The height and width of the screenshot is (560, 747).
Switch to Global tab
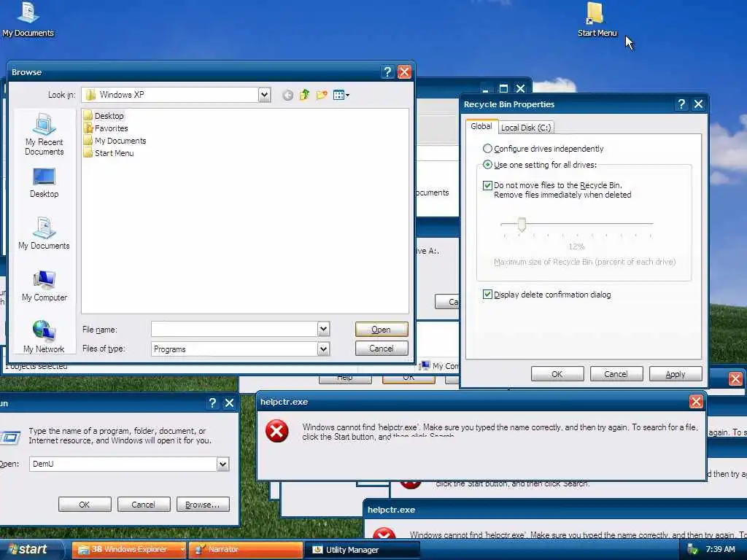481,126
